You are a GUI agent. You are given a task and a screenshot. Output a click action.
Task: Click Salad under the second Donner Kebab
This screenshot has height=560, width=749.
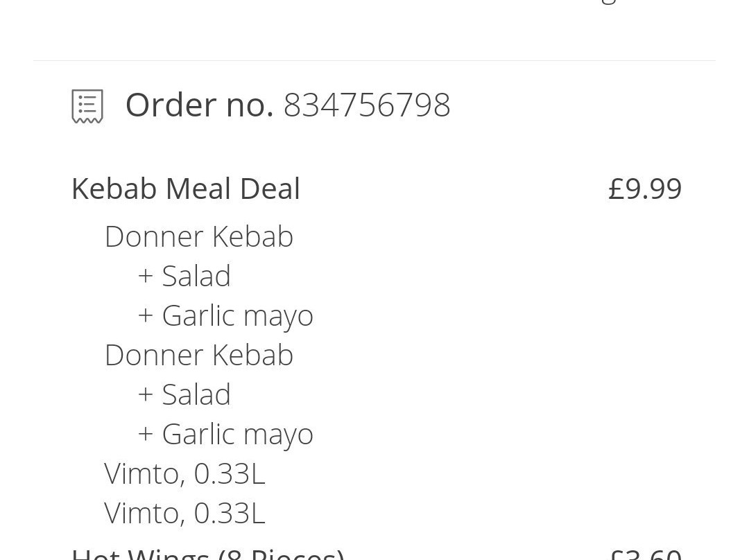196,395
